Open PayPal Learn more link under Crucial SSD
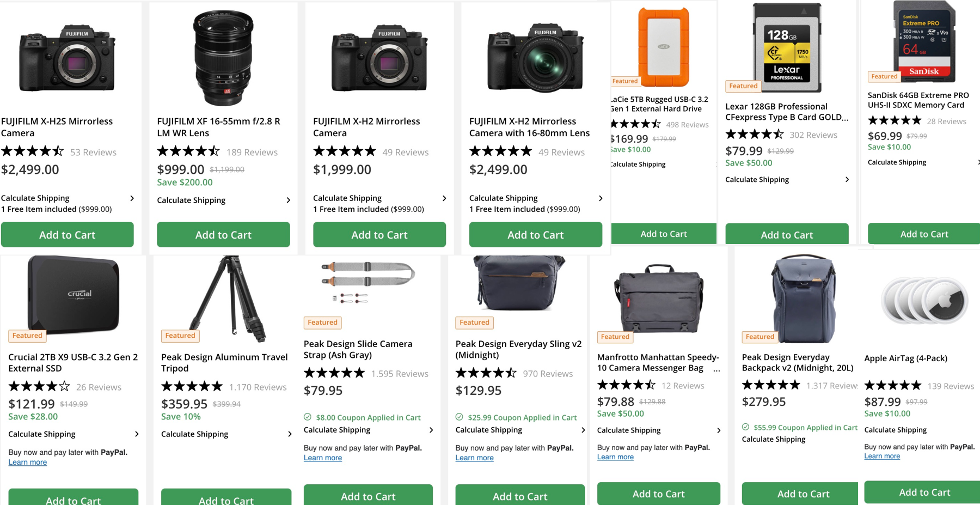This screenshot has width=980, height=505. coord(28,463)
